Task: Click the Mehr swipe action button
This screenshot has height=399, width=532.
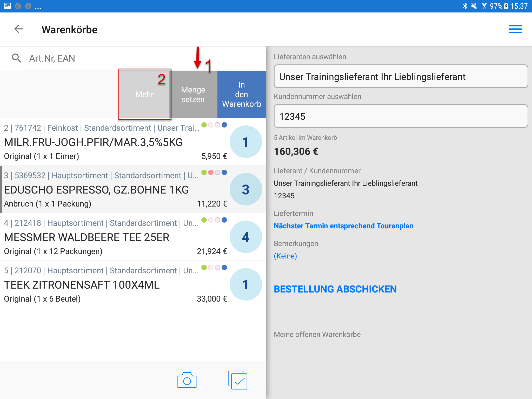Action: [x=145, y=94]
